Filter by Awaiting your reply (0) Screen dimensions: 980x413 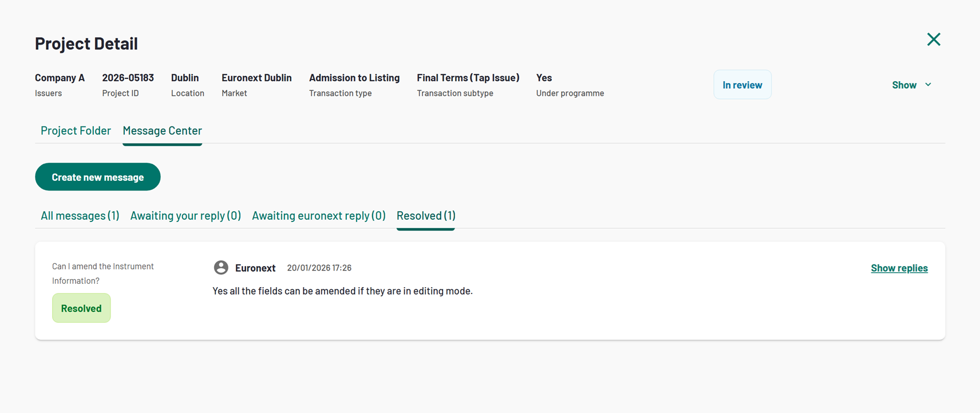[185, 216]
